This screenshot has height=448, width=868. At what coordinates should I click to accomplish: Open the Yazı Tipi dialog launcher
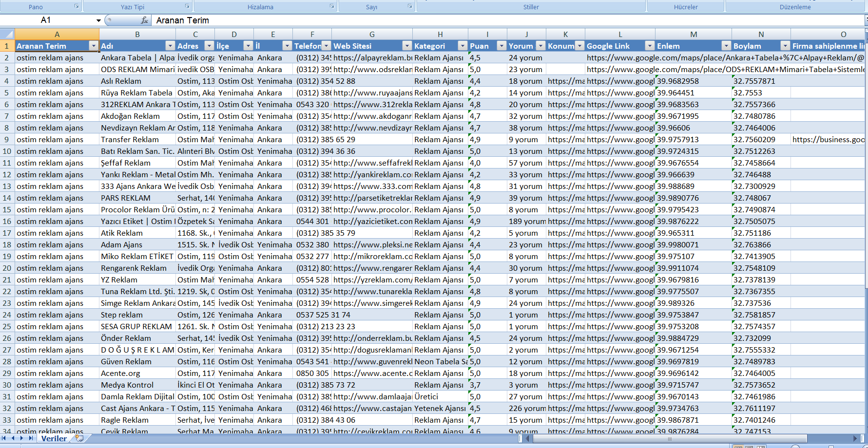187,6
